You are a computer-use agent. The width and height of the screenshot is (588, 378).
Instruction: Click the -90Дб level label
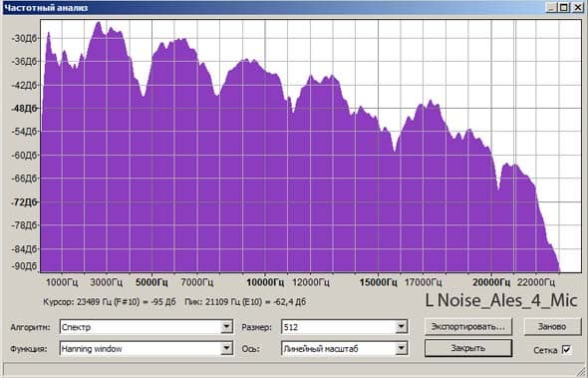tap(24, 266)
